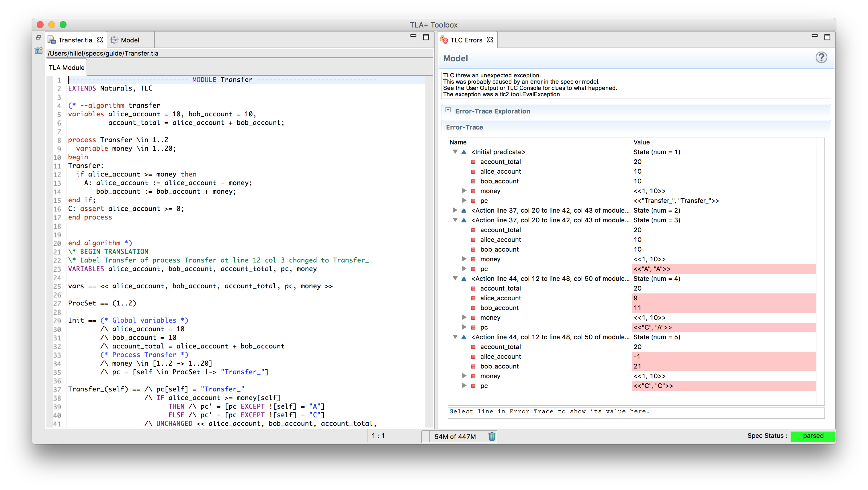Image resolution: width=868 pixels, height=490 pixels.
Task: Close the Transfer.tla editor tab
Action: click(100, 40)
